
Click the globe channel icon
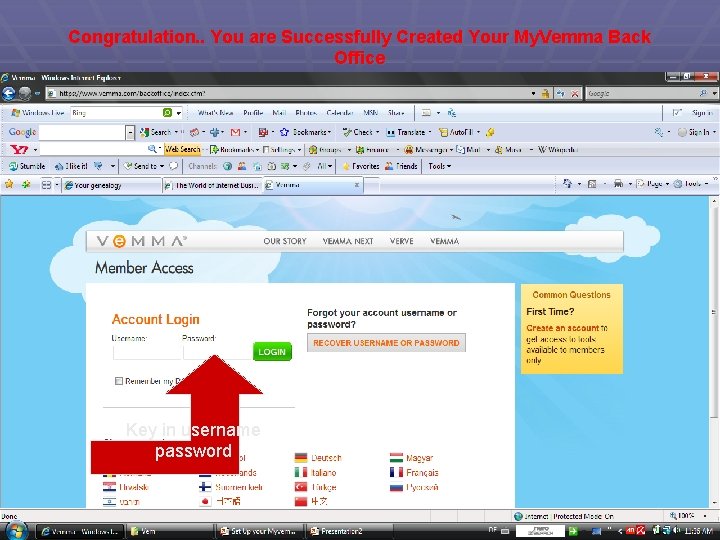227,166
